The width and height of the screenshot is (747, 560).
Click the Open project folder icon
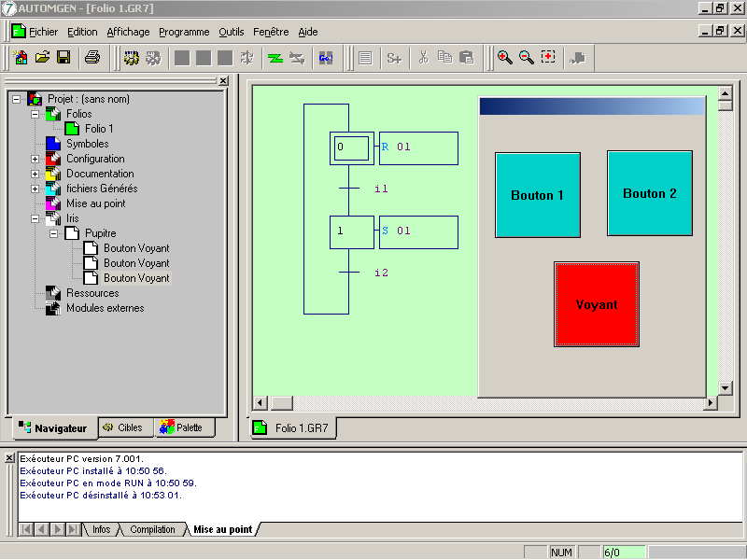click(42, 58)
